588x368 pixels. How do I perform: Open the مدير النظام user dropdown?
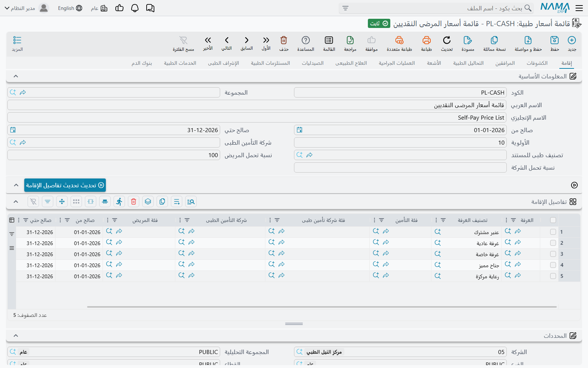26,8
